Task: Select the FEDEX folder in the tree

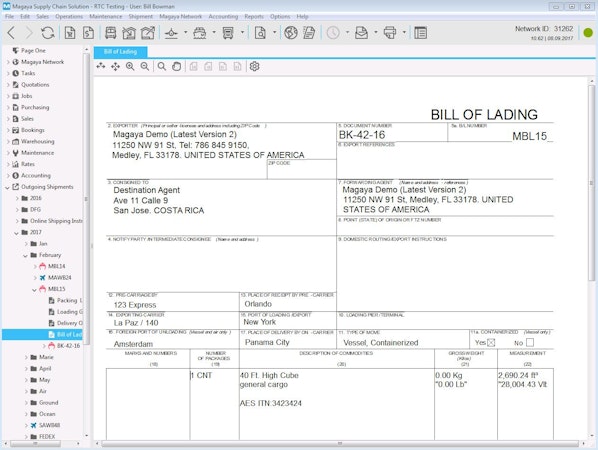Action: click(47, 437)
